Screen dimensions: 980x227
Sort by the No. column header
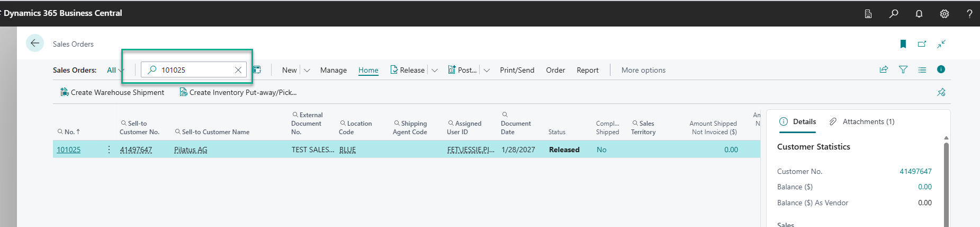click(x=69, y=132)
